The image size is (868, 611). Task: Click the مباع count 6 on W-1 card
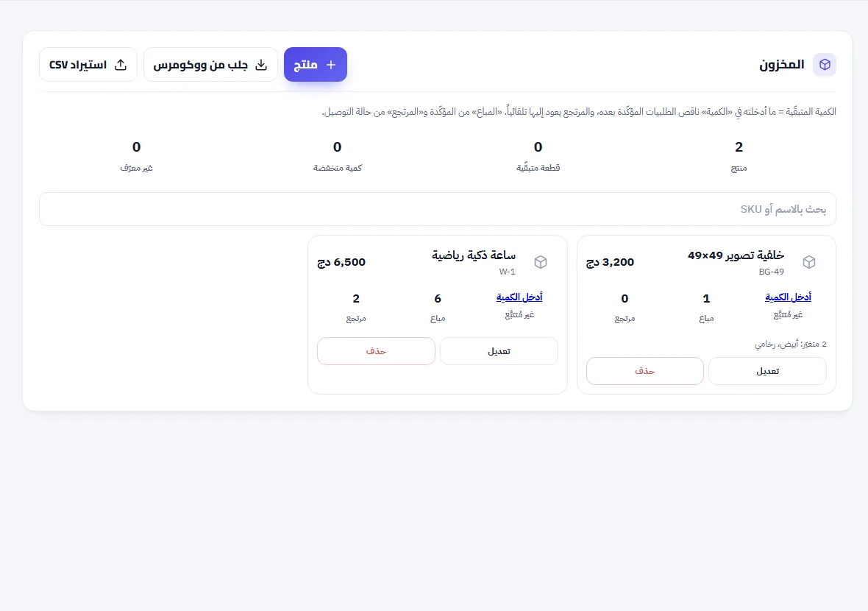(x=438, y=299)
